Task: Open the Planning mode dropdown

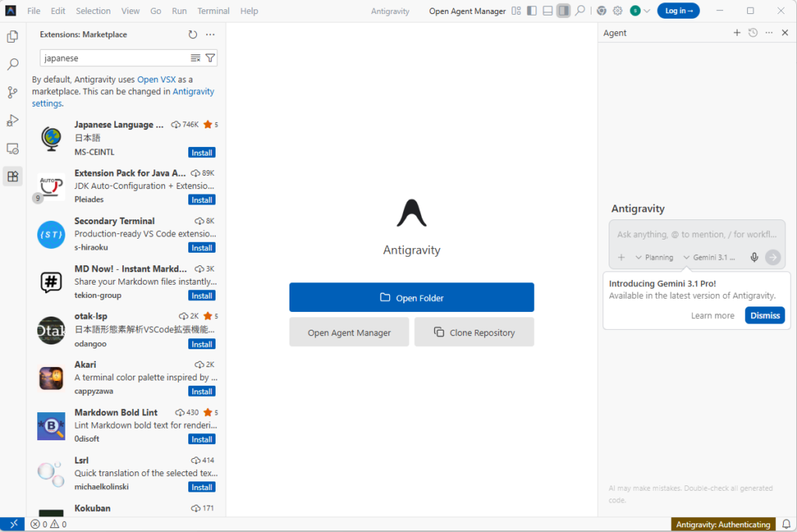Action: click(x=654, y=257)
